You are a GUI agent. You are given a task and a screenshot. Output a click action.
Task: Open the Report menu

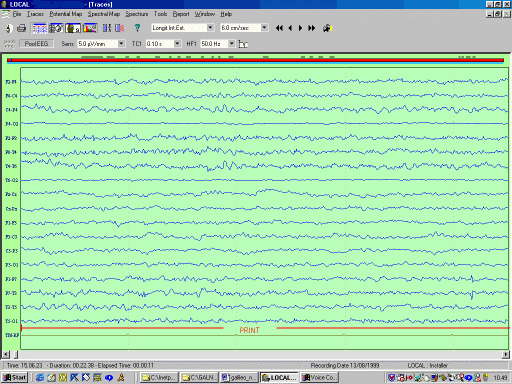coord(181,14)
